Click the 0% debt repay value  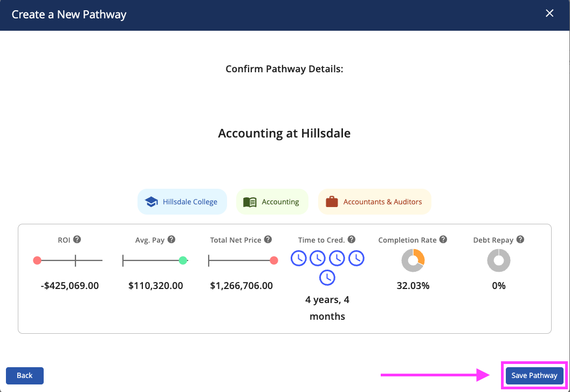(499, 286)
